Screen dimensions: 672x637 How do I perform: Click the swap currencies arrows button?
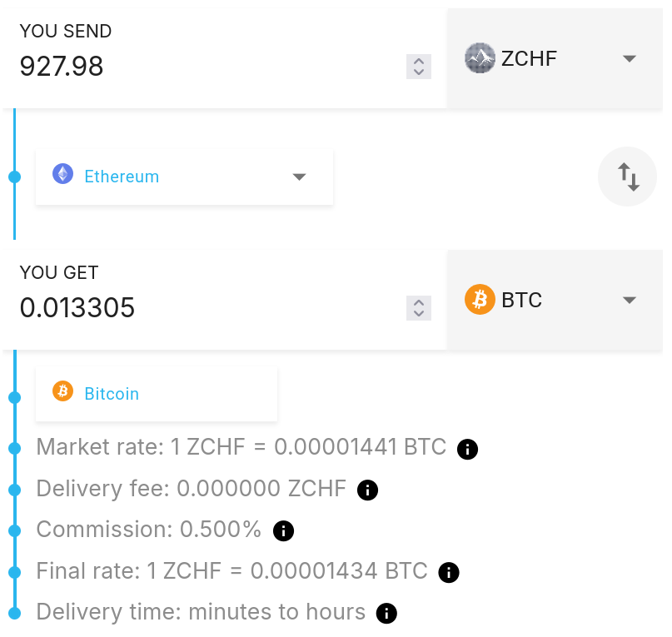(x=627, y=176)
